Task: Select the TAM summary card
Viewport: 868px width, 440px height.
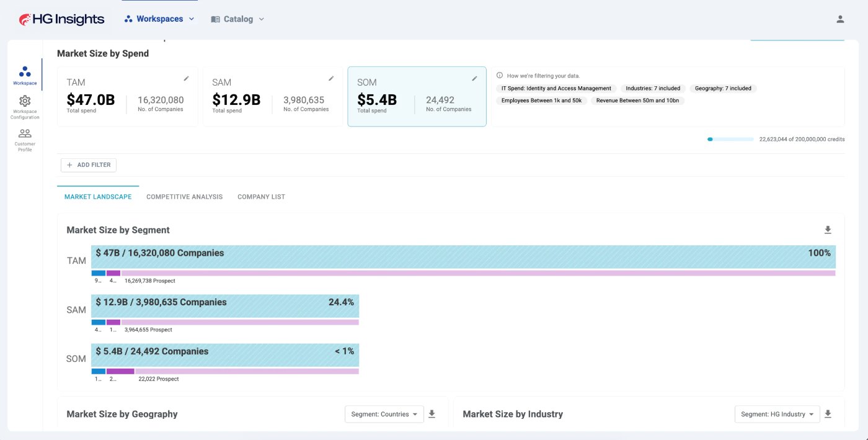Action: (x=128, y=96)
